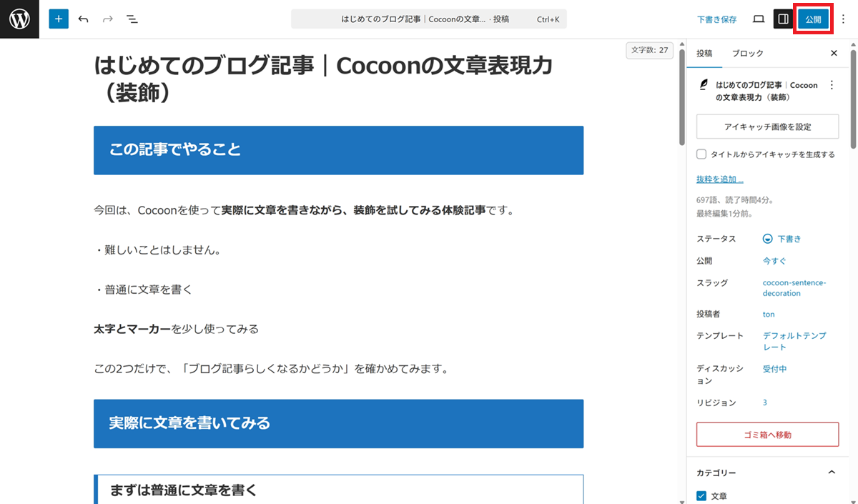Click the 公開 publish button

tap(813, 19)
